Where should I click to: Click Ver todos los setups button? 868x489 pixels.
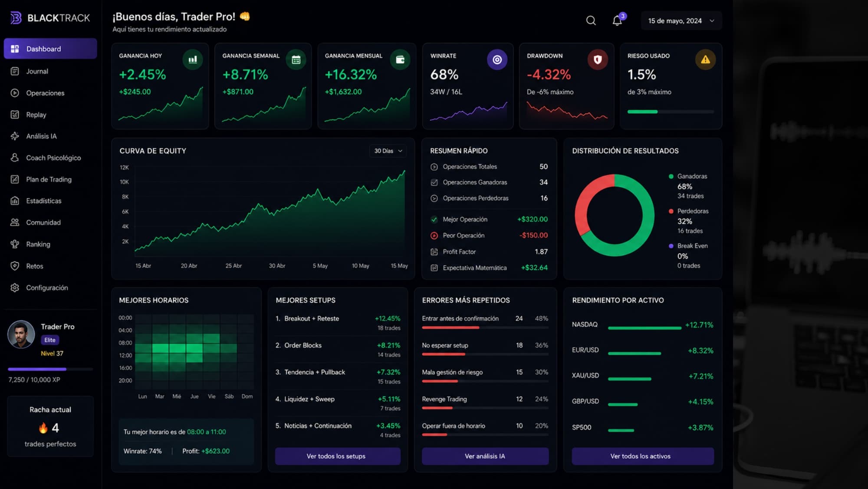pyautogui.click(x=338, y=456)
